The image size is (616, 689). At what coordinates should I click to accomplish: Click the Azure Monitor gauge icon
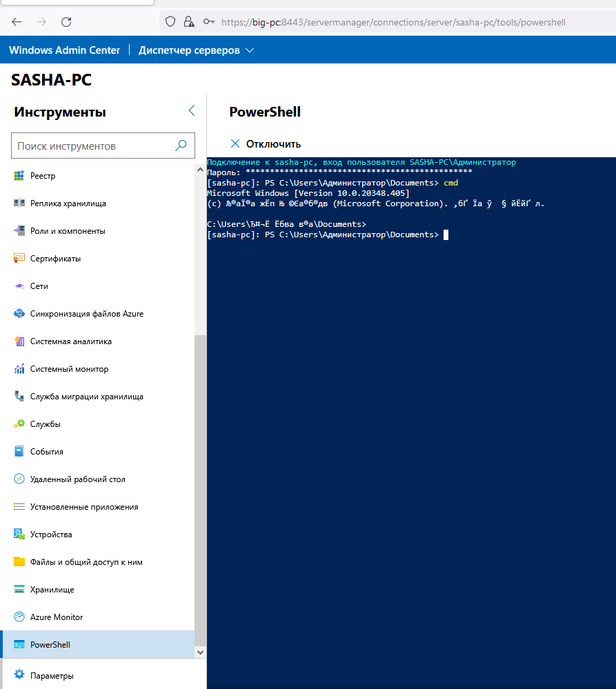[x=19, y=617]
